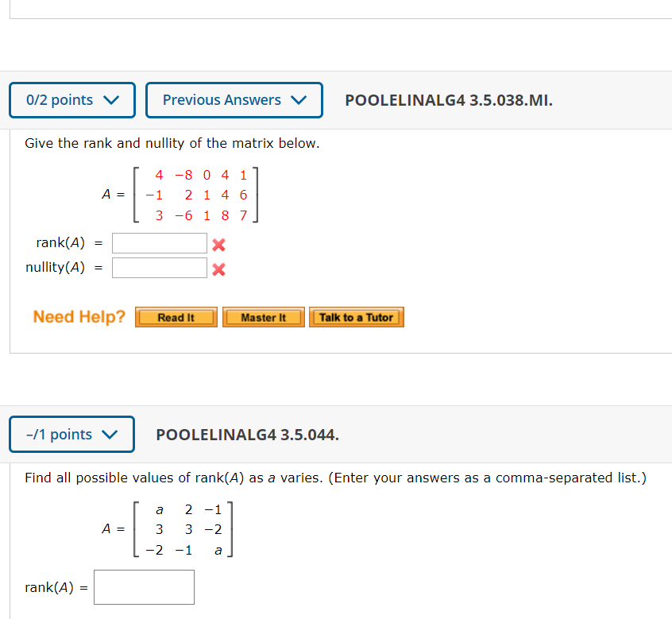Image resolution: width=672 pixels, height=619 pixels.
Task: Click the chevron on the -/1 points button
Action: click(112, 434)
